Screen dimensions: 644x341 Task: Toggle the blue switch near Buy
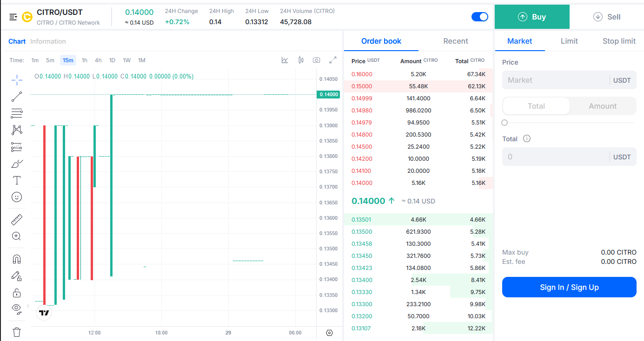(479, 17)
